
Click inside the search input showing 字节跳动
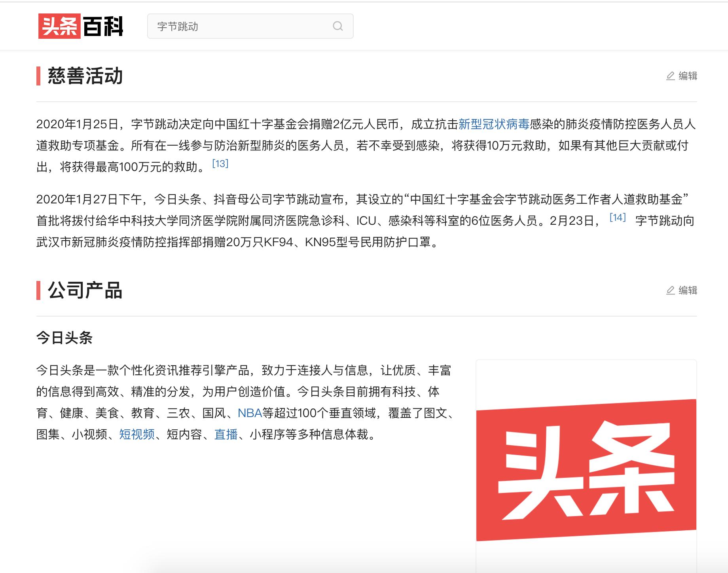click(x=237, y=26)
